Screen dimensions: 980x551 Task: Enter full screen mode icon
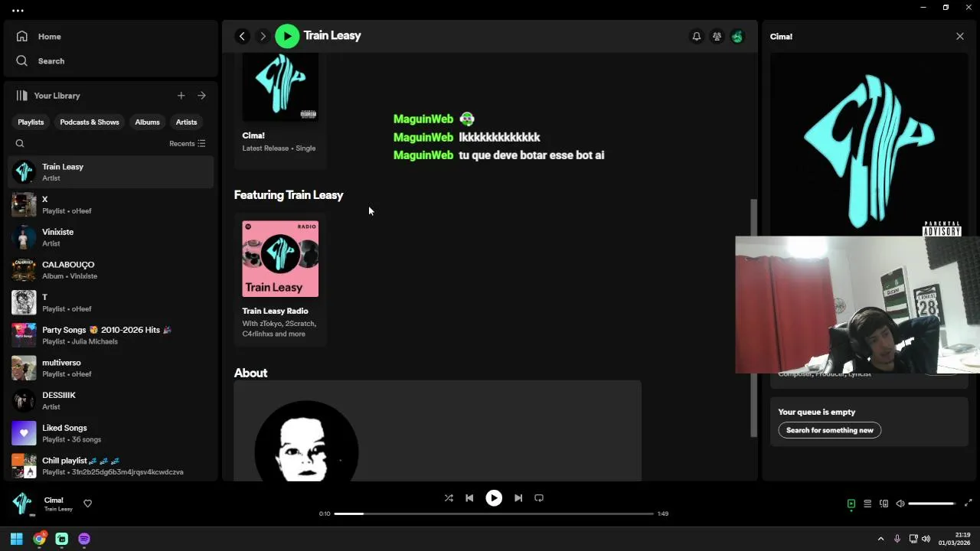(968, 504)
